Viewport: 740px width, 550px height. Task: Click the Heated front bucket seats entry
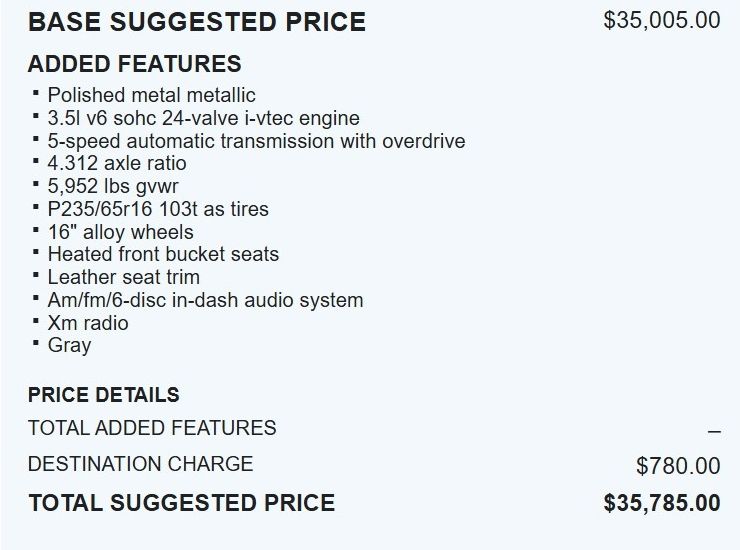point(163,254)
